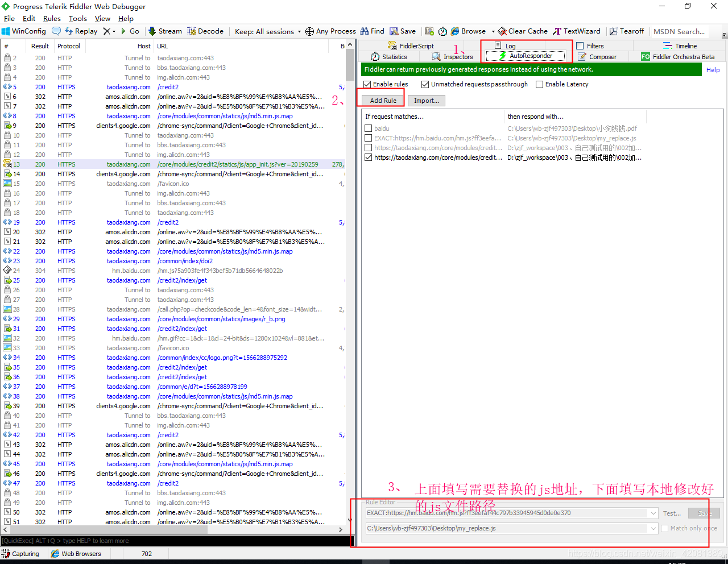Toggle Stream mode in toolbar
The height and width of the screenshot is (564, 728).
tap(165, 31)
